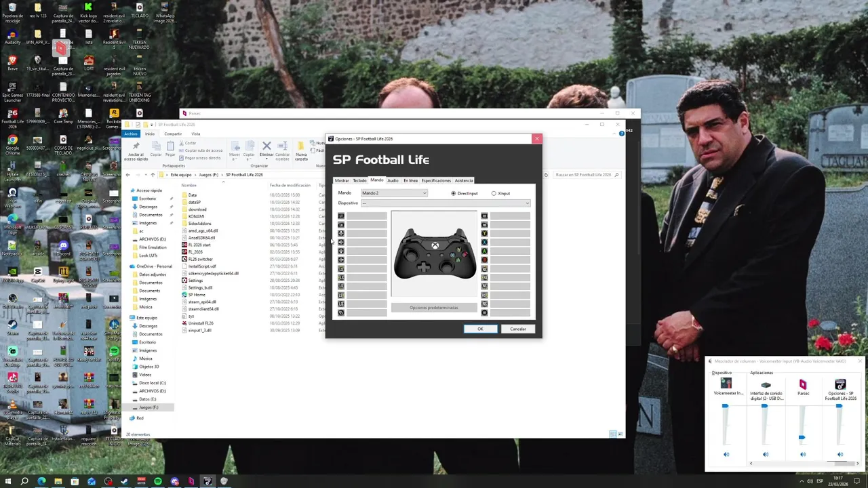Click the X button mapping icon
The image size is (868, 488).
tap(485, 242)
